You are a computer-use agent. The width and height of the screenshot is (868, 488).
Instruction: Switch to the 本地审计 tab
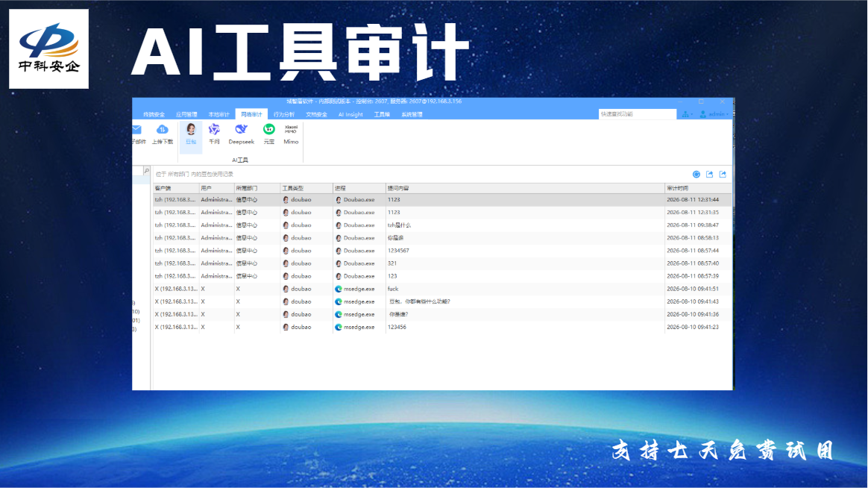click(218, 115)
